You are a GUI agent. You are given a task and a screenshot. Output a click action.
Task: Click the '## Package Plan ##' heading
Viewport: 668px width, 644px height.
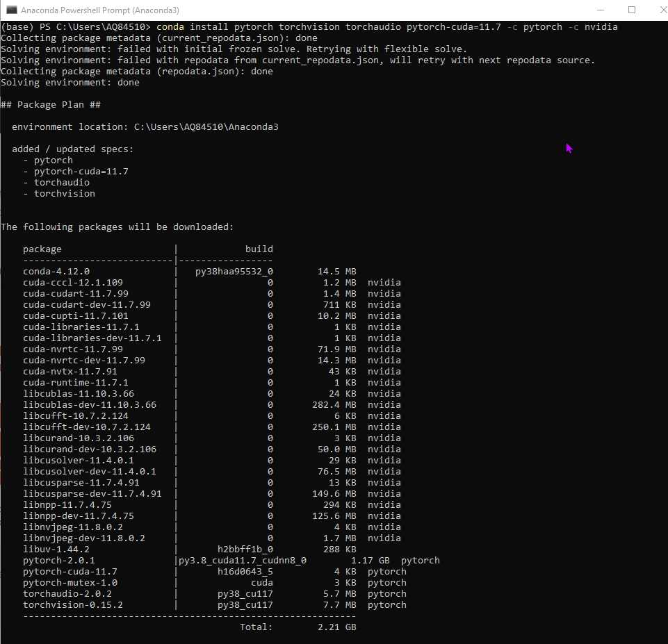51,105
